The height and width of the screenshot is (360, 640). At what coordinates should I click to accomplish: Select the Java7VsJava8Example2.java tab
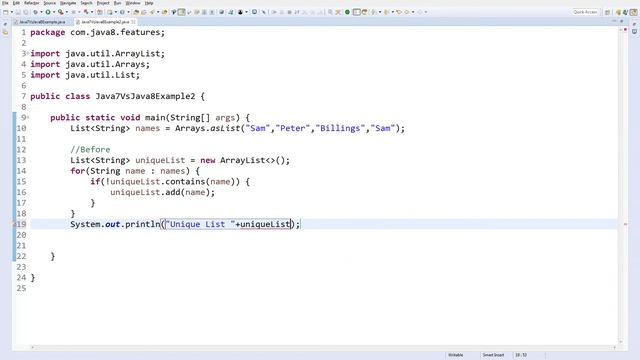[105, 22]
